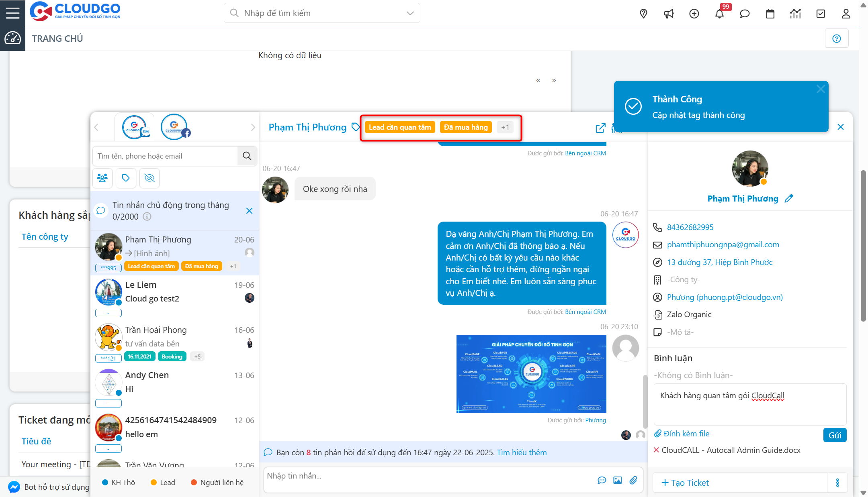
Task: Open the calendar icon in the top bar
Action: (770, 13)
